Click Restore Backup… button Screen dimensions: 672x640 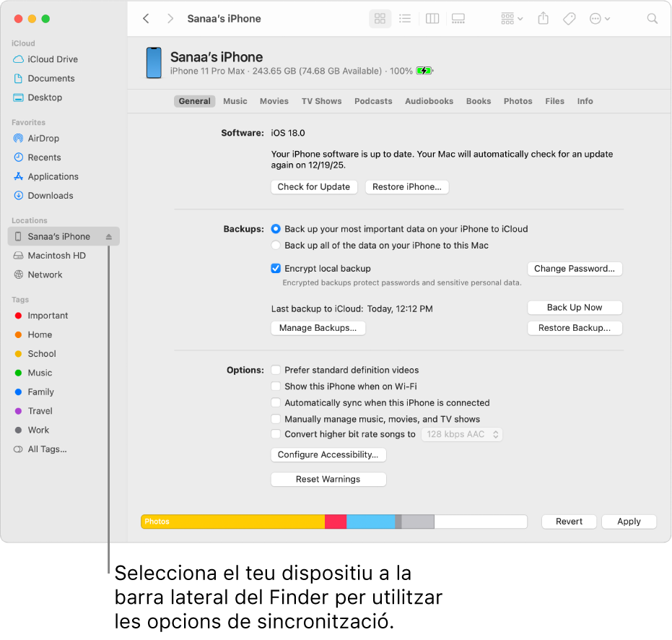[575, 328]
